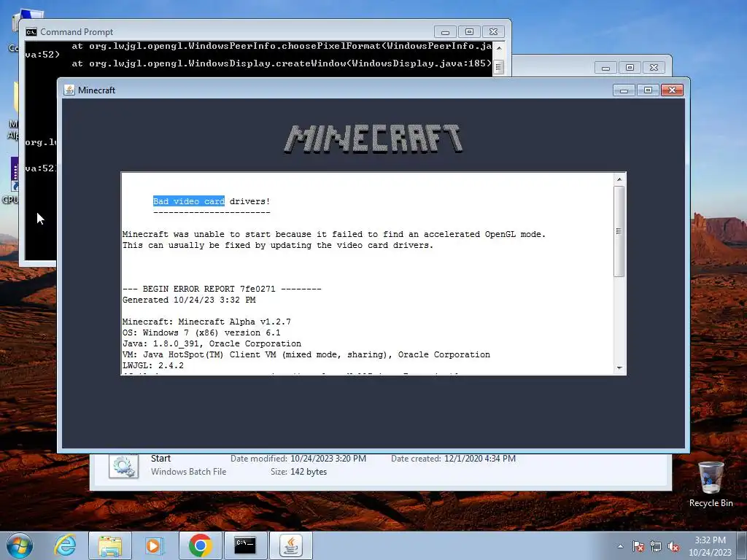Click the Java icon in Minecraft title bar
747x560 pixels.
point(69,90)
